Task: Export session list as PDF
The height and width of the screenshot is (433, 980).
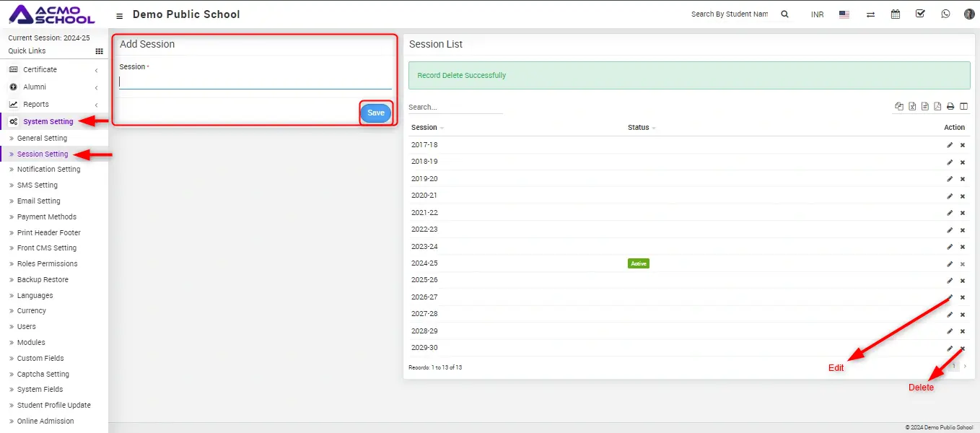Action: click(937, 107)
